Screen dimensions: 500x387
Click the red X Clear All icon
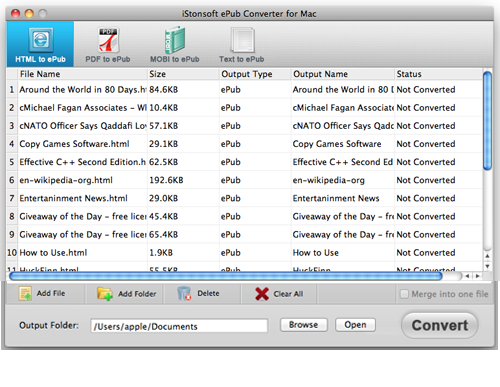pyautogui.click(x=262, y=294)
